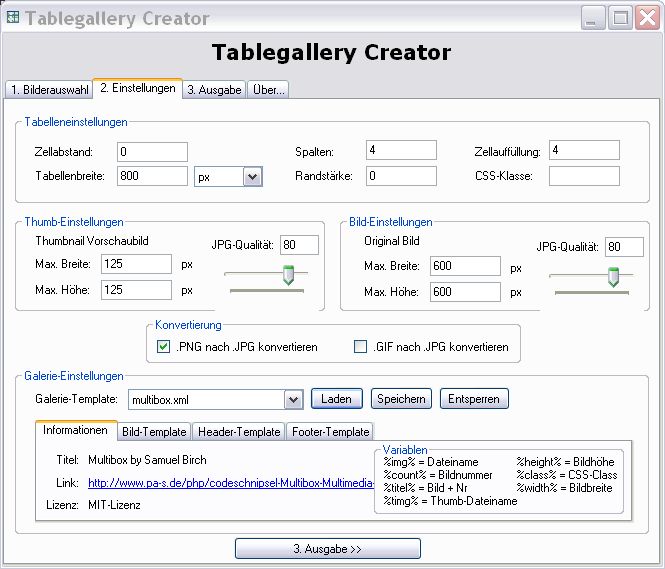Toggle .GIF nach .JPG konvertieren checkbox

[x=361, y=347]
